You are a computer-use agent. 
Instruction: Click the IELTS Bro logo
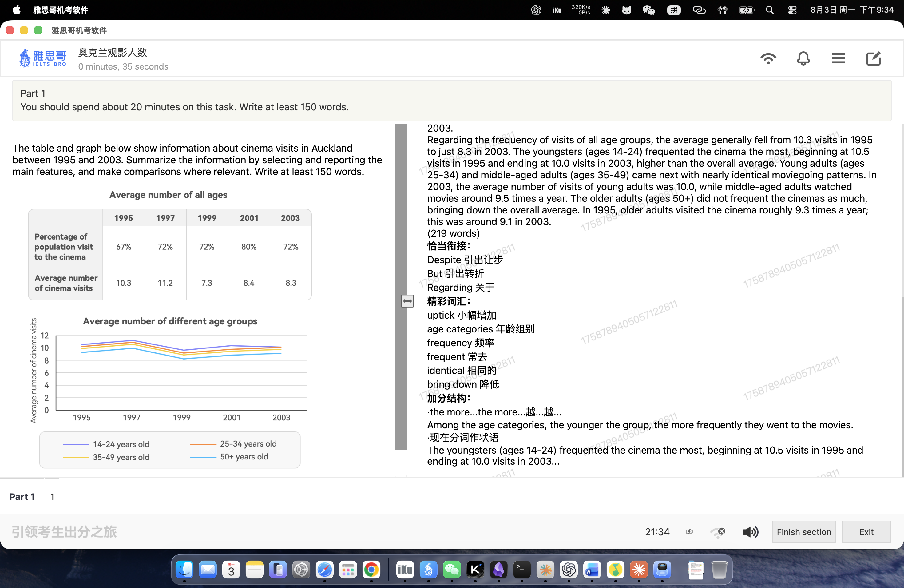[x=42, y=58]
